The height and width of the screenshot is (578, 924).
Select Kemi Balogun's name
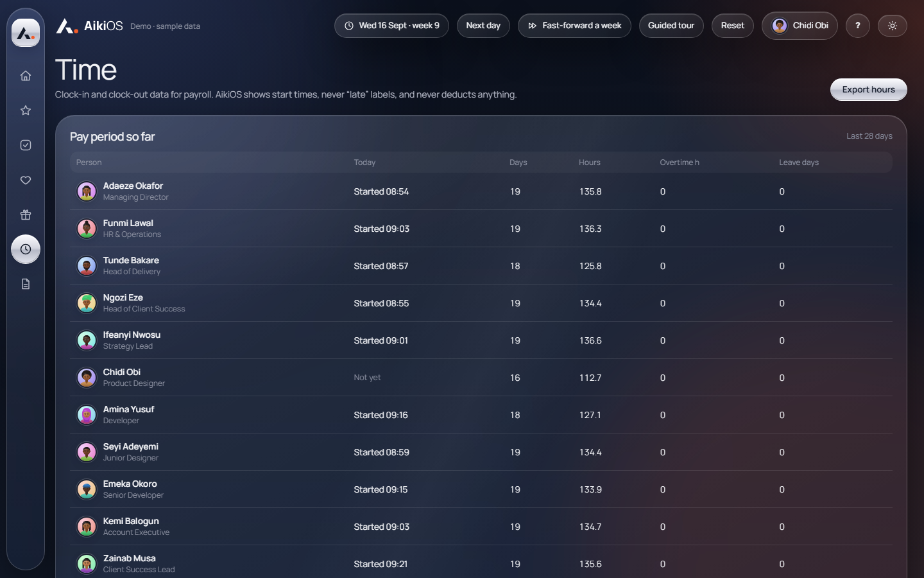[x=131, y=521]
